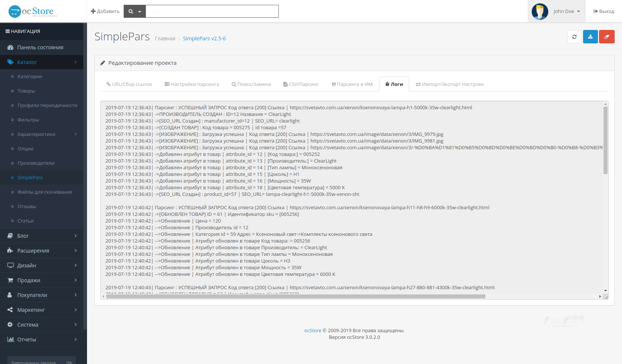Click the horizontal scrollbar right arrow

click(600, 296)
